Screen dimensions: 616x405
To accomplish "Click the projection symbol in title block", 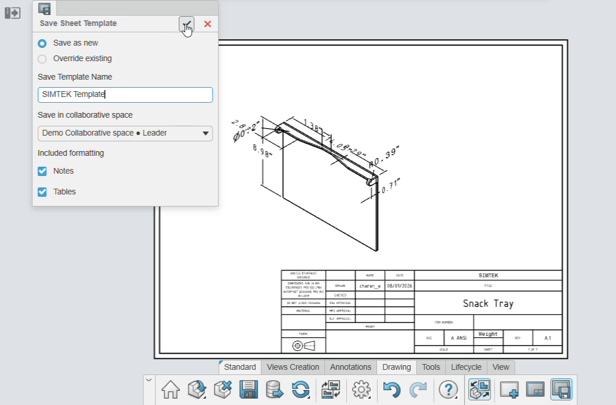I will 303,346.
